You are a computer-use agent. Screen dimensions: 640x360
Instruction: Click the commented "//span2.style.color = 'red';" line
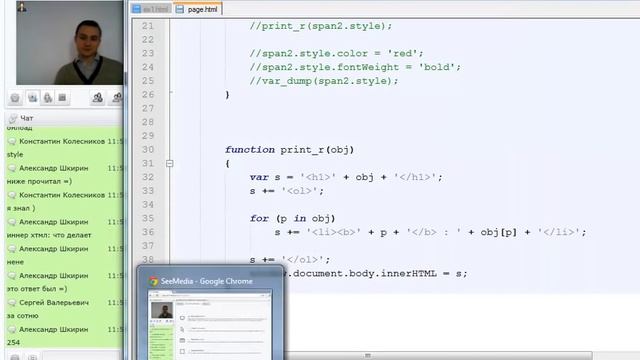pos(337,53)
